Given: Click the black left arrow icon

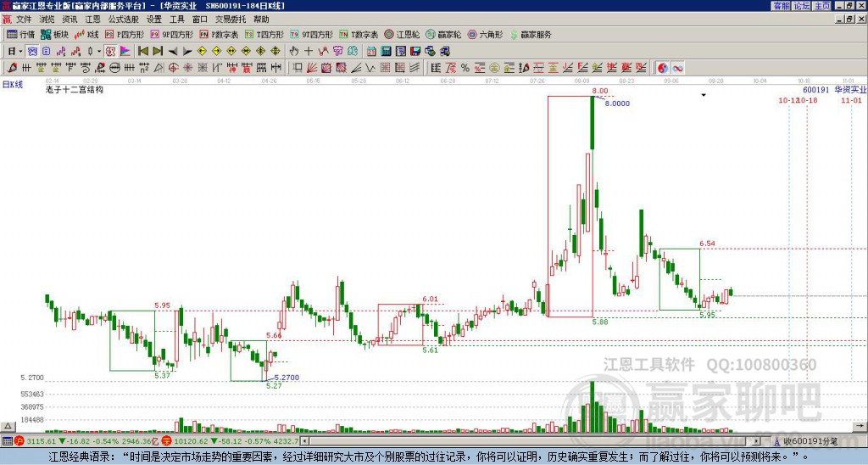Looking at the screenshot, I should (x=173, y=52).
